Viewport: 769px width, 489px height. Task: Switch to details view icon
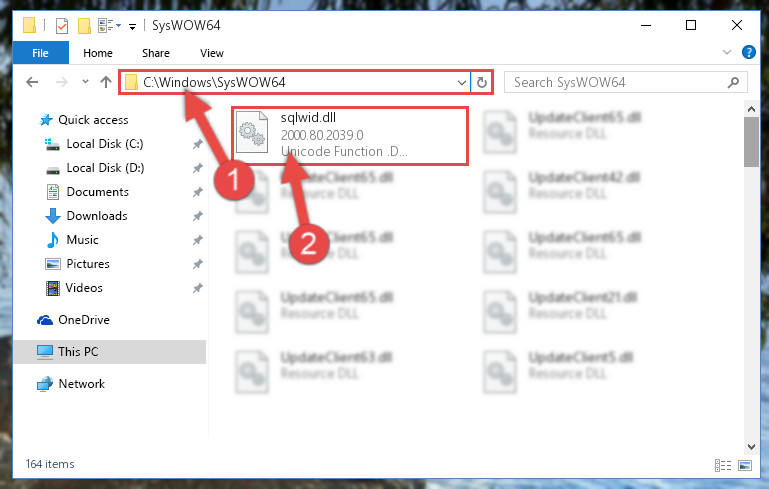click(723, 465)
